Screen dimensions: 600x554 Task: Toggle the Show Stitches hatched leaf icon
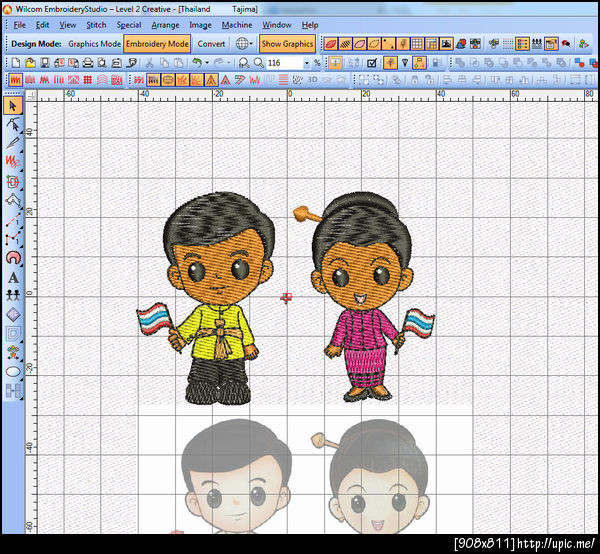click(345, 44)
